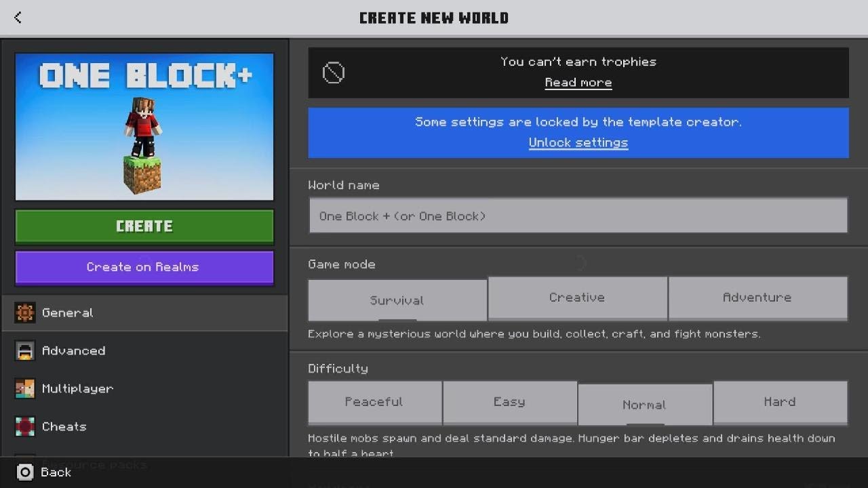This screenshot has height=488, width=868.
Task: Click the 'World name' label
Action: click(344, 185)
